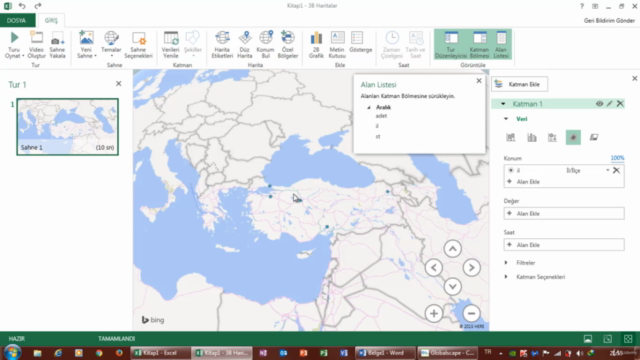Select the GİRİŞ ribbon tab

[51, 20]
